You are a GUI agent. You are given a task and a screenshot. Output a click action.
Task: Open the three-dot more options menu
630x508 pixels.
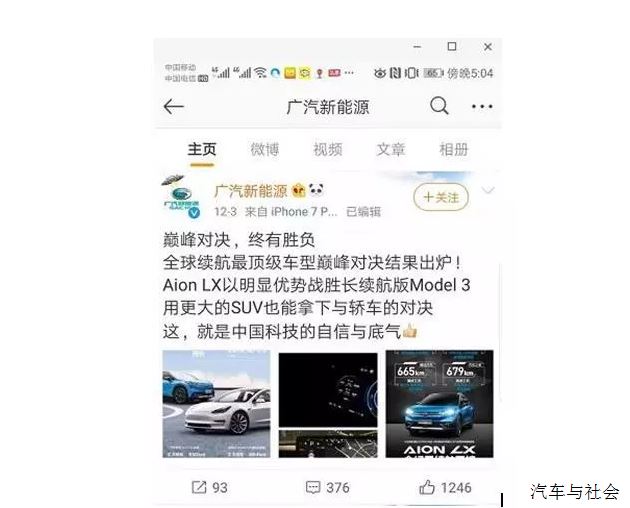[482, 107]
